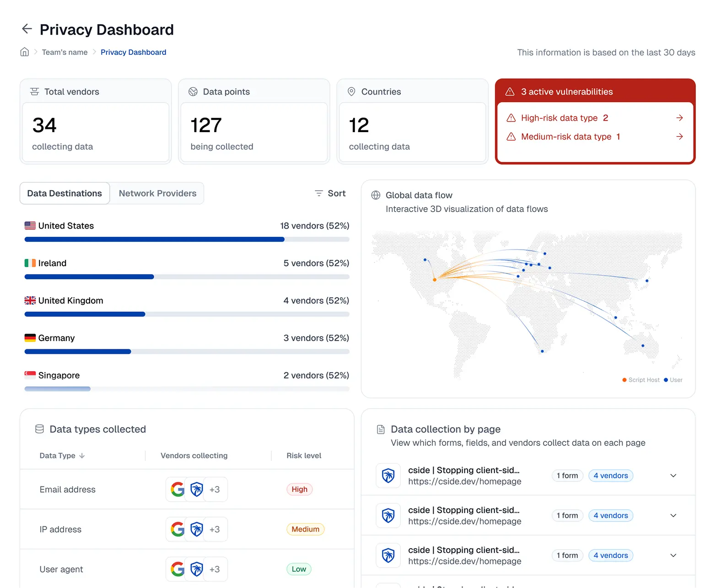The image size is (716, 588).
Task: Switch to the Network Providers tab
Action: pos(157,193)
